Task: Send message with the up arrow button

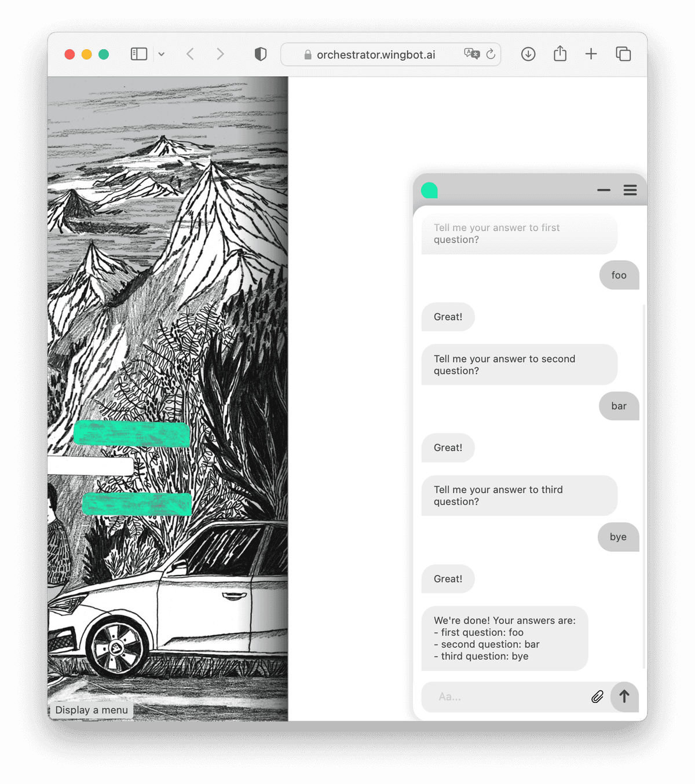Action: point(624,697)
